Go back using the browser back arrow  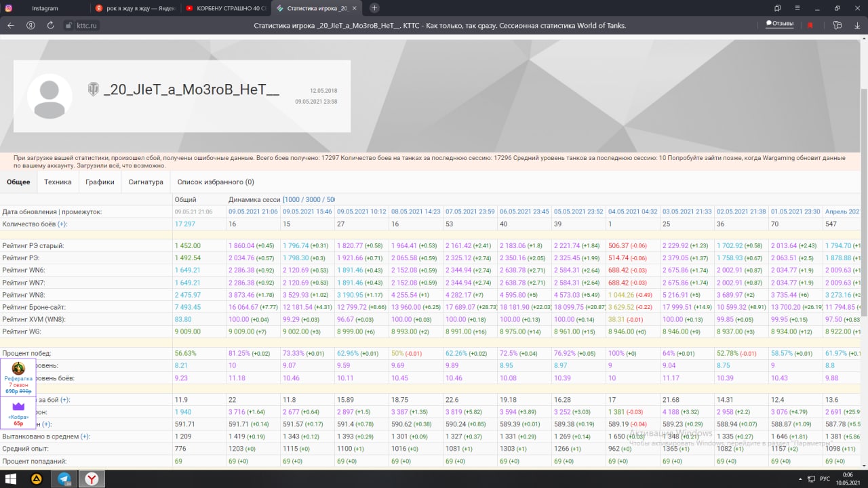click(x=10, y=25)
